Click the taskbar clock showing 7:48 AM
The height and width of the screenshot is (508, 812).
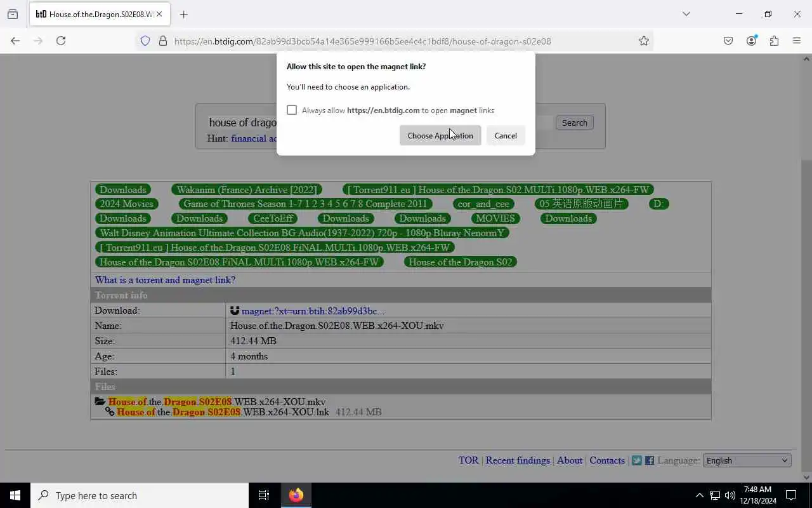pos(757,495)
